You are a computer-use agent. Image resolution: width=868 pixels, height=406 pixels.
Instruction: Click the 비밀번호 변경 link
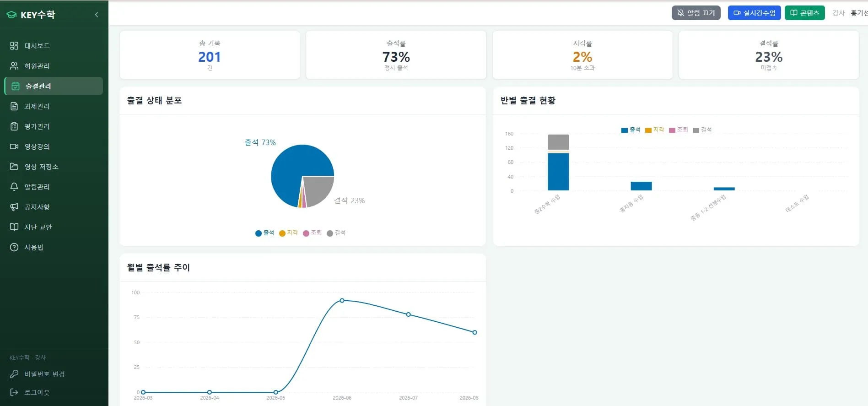(44, 374)
